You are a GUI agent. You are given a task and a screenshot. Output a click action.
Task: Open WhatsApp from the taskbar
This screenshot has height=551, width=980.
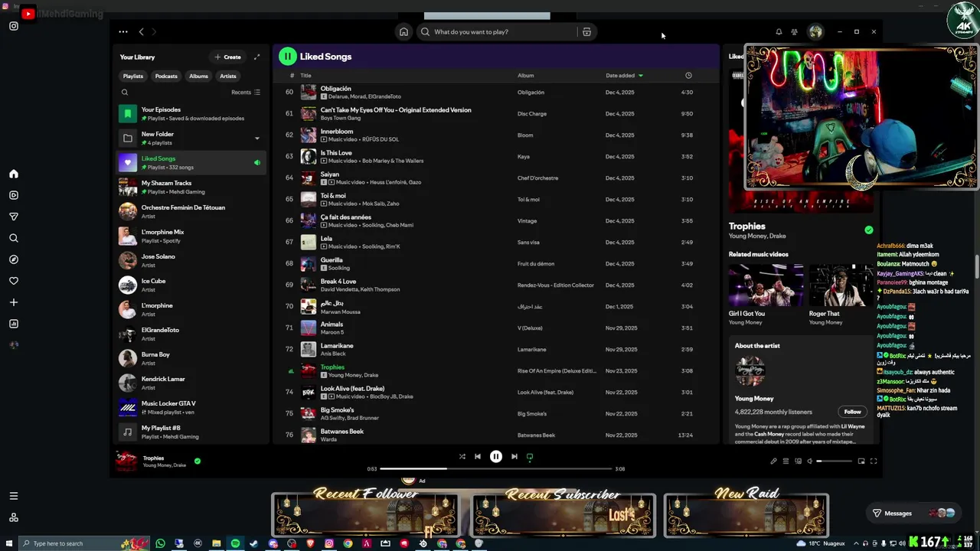(160, 543)
